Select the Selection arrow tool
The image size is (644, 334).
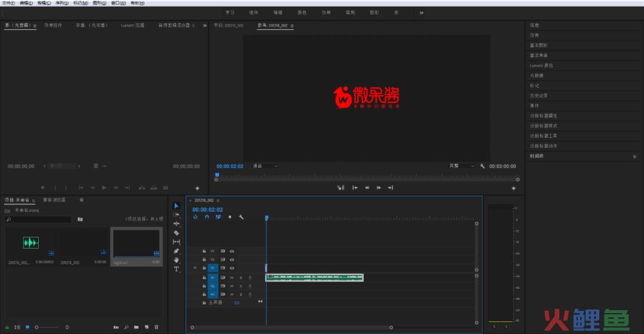coord(177,206)
